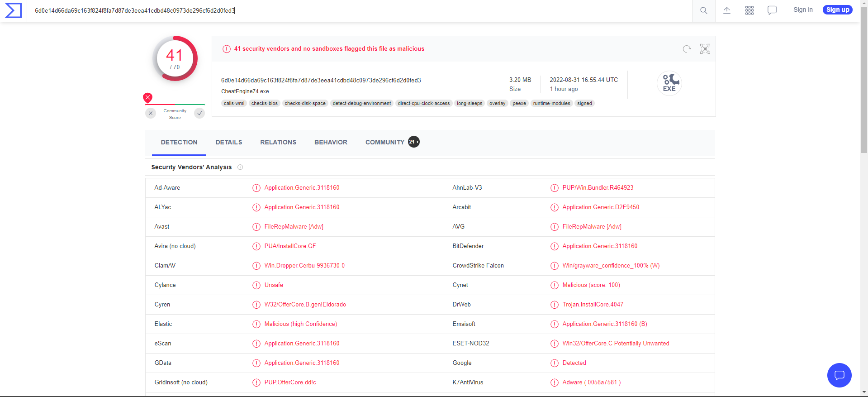Click the Win/grayware_confidence_100% (W) detection
Image resolution: width=868 pixels, height=397 pixels.
tap(611, 266)
